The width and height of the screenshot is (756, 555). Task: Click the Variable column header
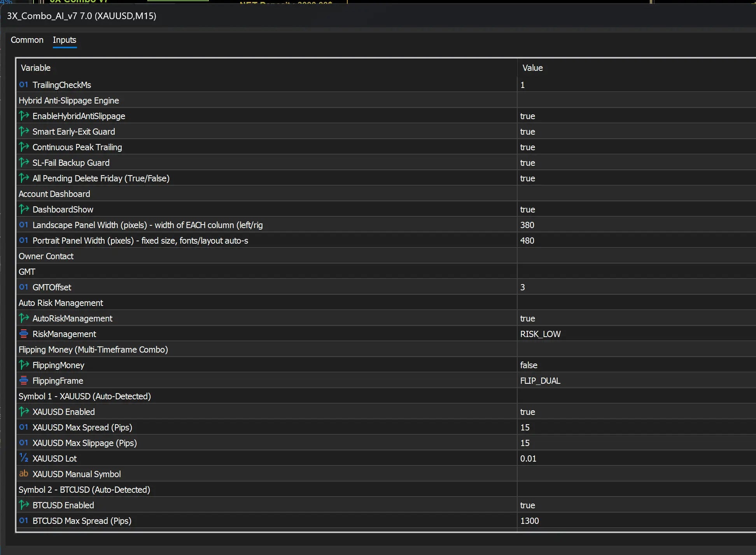pyautogui.click(x=266, y=68)
